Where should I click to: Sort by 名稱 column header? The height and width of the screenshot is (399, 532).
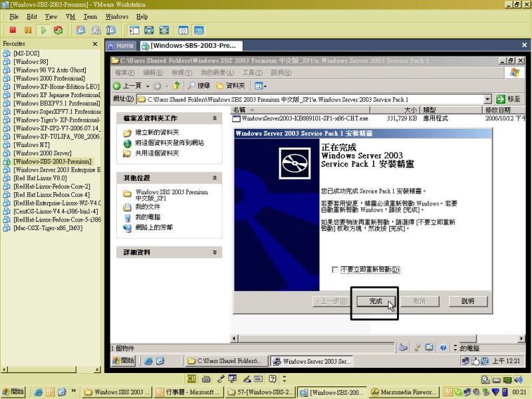[x=301, y=110]
